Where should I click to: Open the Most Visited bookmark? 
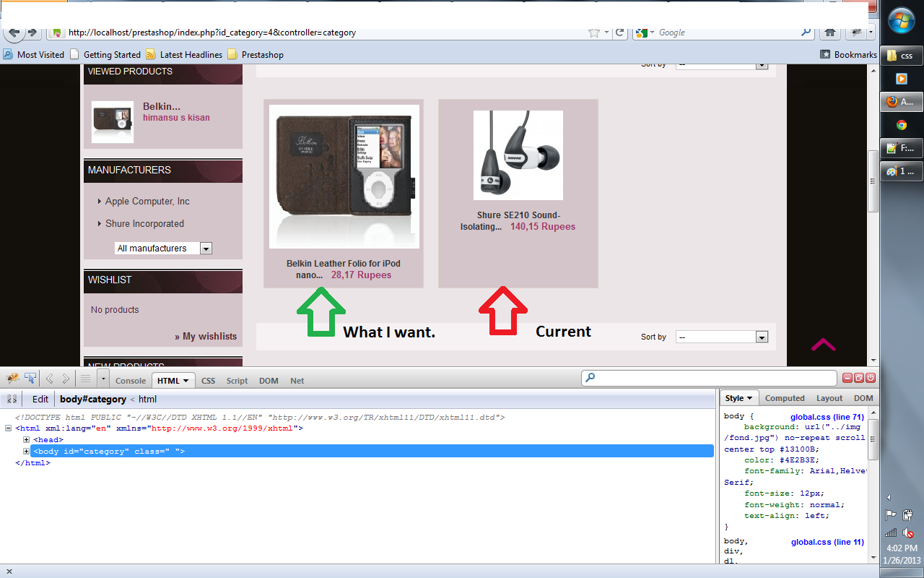pyautogui.click(x=34, y=55)
